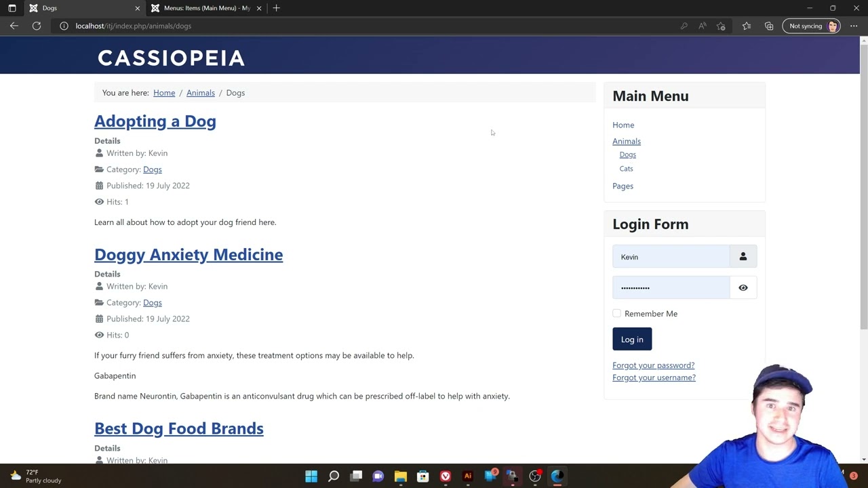Open the tab actions menu icon

tap(12, 8)
